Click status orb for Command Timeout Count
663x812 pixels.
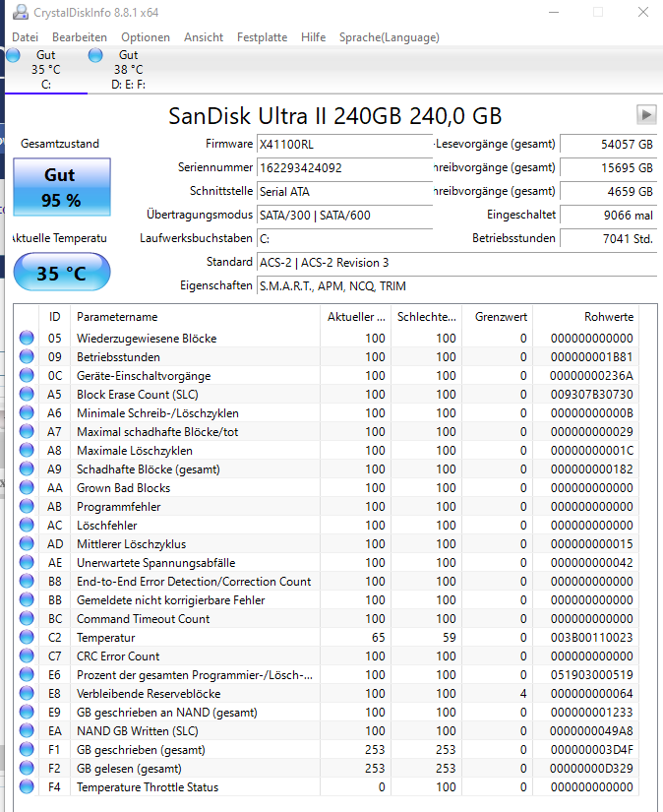coord(27,618)
